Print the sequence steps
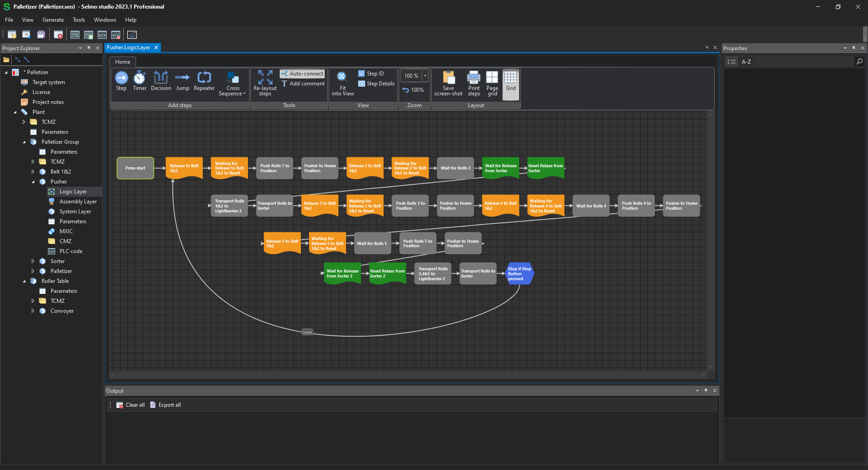Screen dimensions: 868x470 pyautogui.click(x=473, y=84)
